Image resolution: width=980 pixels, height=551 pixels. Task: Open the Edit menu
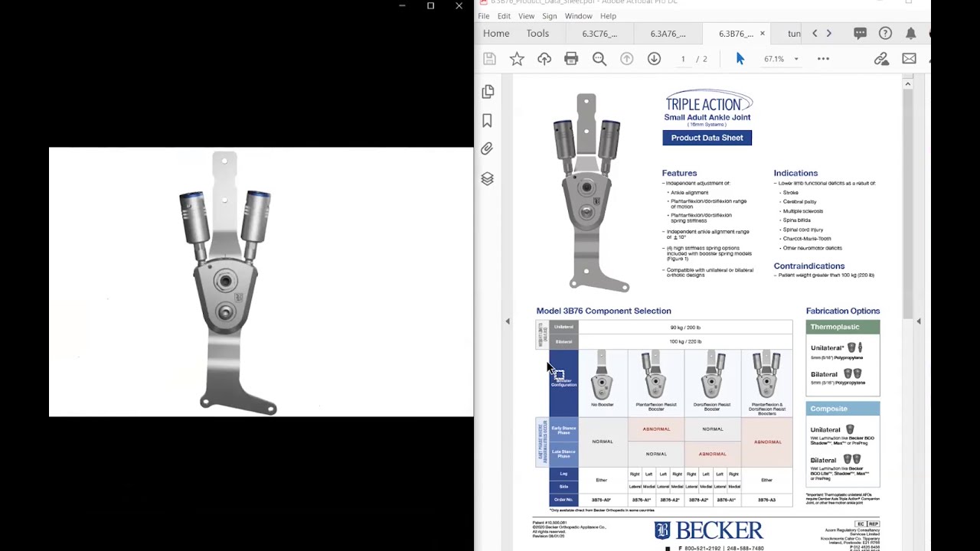click(x=504, y=16)
